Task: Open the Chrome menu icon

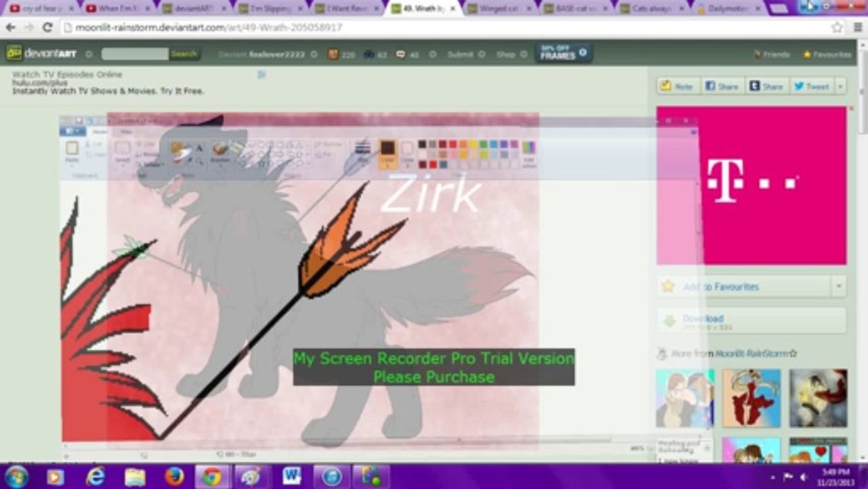Action: point(856,28)
